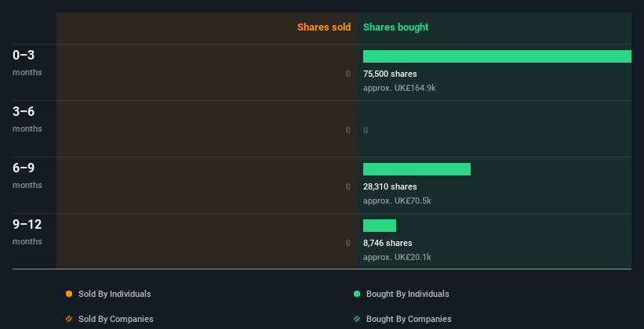Click the 75,500 shares value

tap(390, 74)
